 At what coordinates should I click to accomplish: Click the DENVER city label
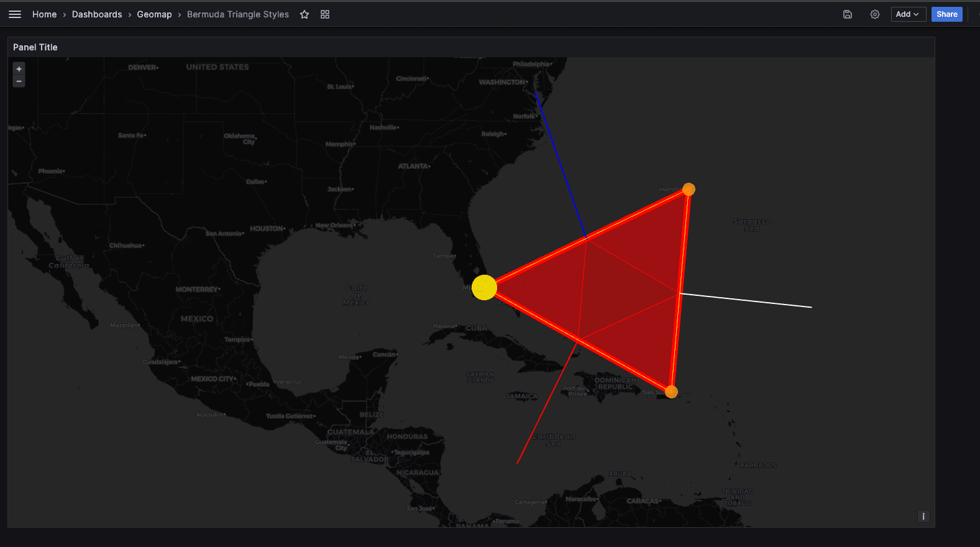coord(143,67)
